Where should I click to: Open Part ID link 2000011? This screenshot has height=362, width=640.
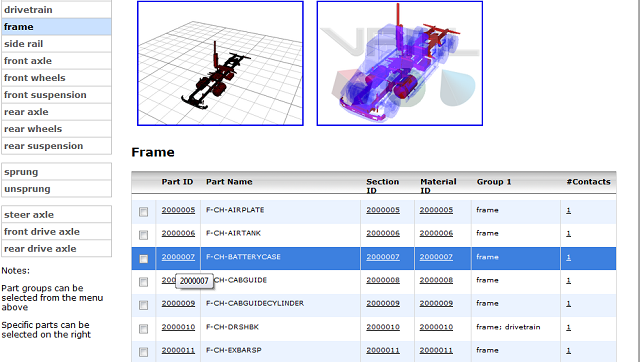178,350
